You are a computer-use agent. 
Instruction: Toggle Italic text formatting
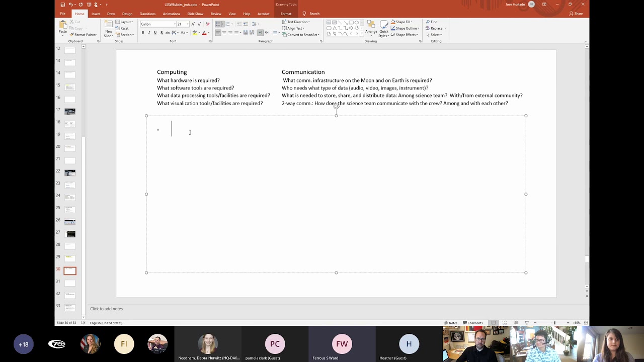[149, 33]
